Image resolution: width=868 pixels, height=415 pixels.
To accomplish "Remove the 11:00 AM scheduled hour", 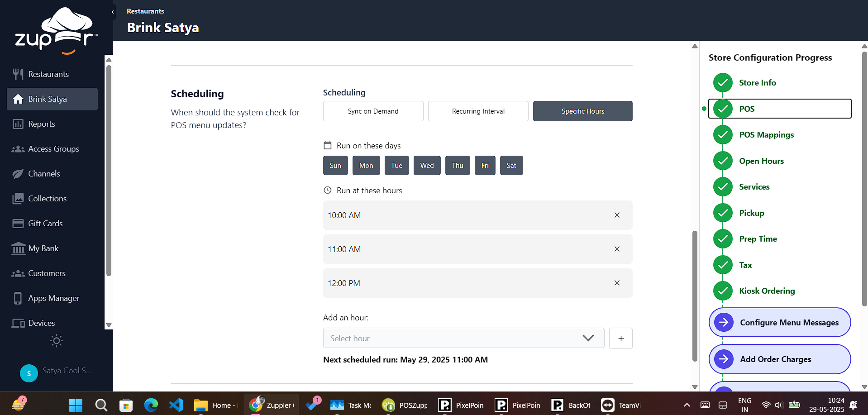I will click(617, 249).
